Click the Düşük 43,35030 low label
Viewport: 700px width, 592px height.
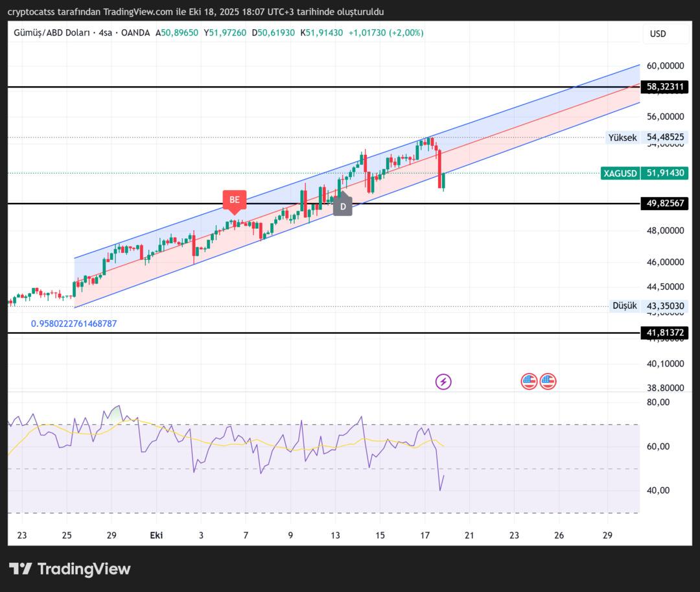648,306
